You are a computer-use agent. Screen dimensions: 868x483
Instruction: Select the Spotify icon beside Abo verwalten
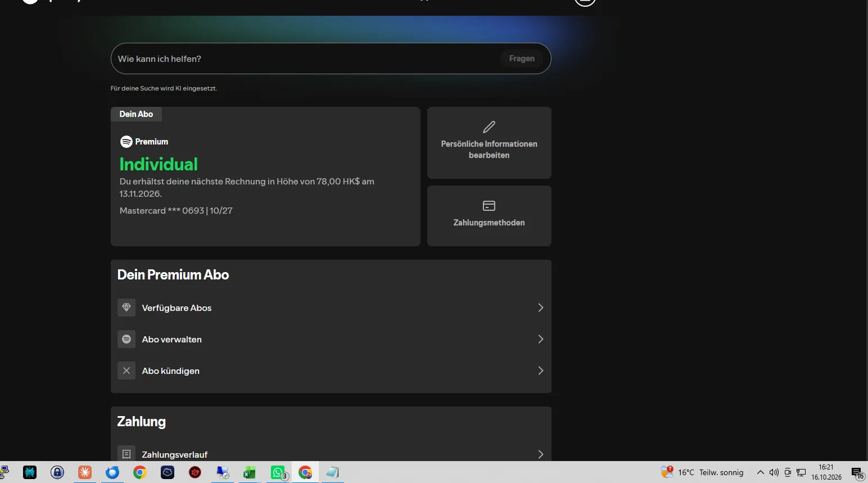(126, 339)
